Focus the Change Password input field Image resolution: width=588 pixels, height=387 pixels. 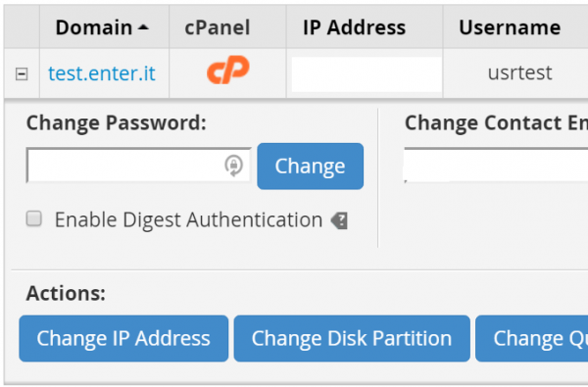pos(138,166)
